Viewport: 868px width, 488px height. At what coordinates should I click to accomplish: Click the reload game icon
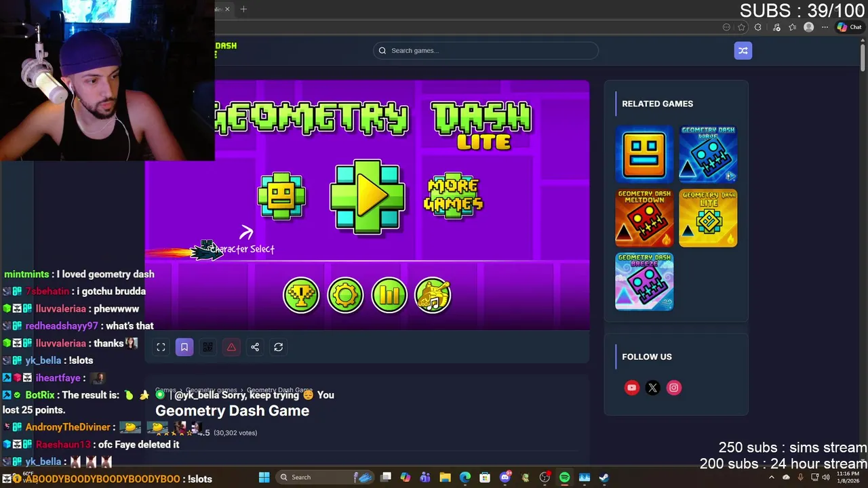[x=278, y=347]
